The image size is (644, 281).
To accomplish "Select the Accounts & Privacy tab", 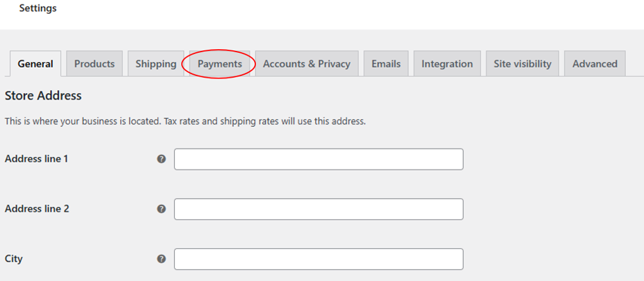I will pos(306,63).
